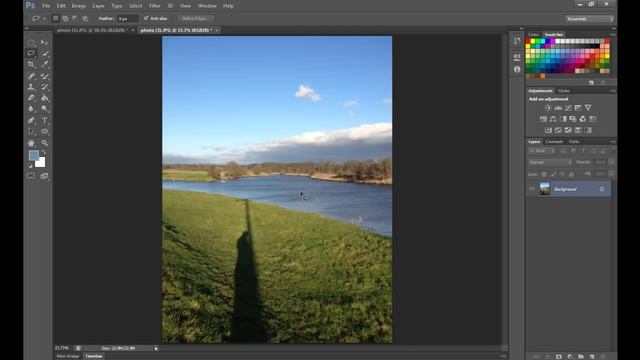Enable New Selection mode in options bar
This screenshot has width=640, height=360.
click(x=56, y=18)
